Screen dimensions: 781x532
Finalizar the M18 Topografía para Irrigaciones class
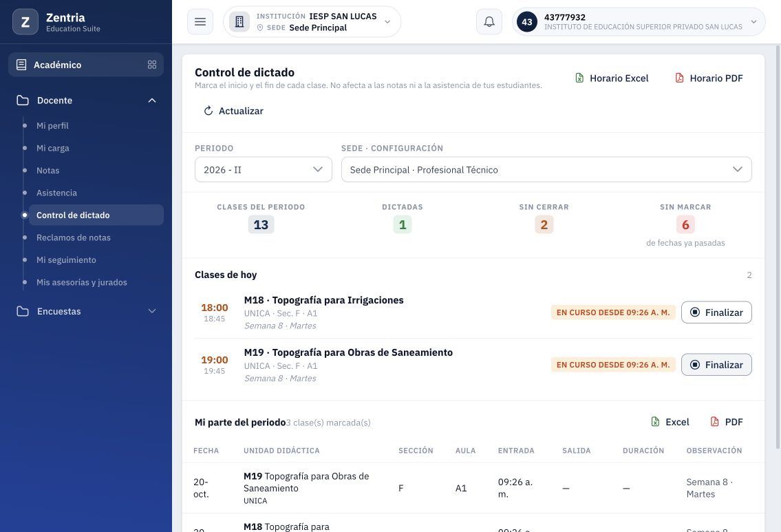coord(716,312)
